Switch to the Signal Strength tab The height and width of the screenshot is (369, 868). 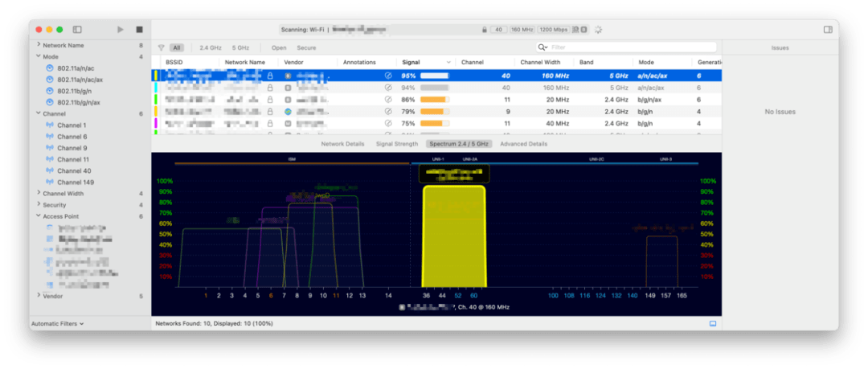(x=396, y=144)
